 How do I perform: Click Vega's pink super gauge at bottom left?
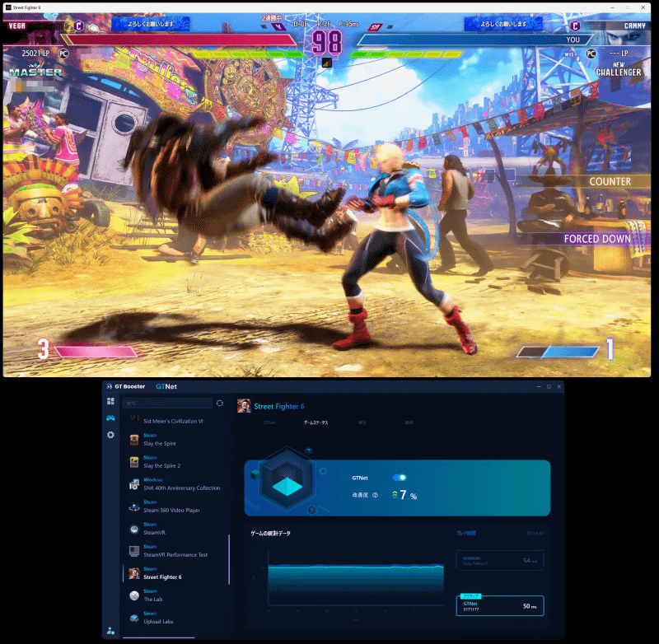(x=96, y=352)
